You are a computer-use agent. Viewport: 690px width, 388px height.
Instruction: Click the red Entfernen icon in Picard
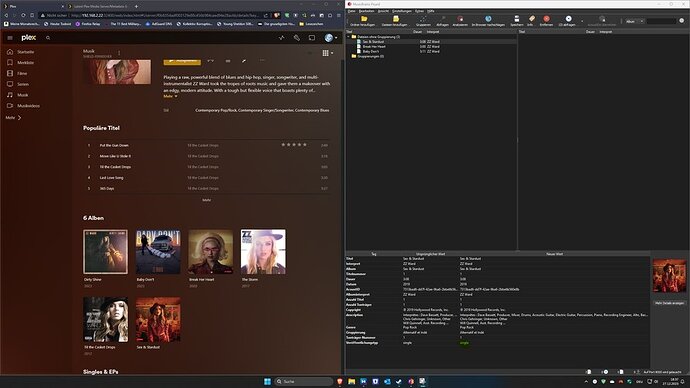tap(546, 19)
